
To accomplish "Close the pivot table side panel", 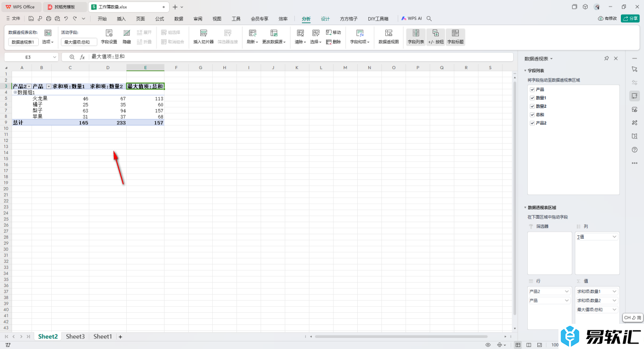I will point(616,58).
